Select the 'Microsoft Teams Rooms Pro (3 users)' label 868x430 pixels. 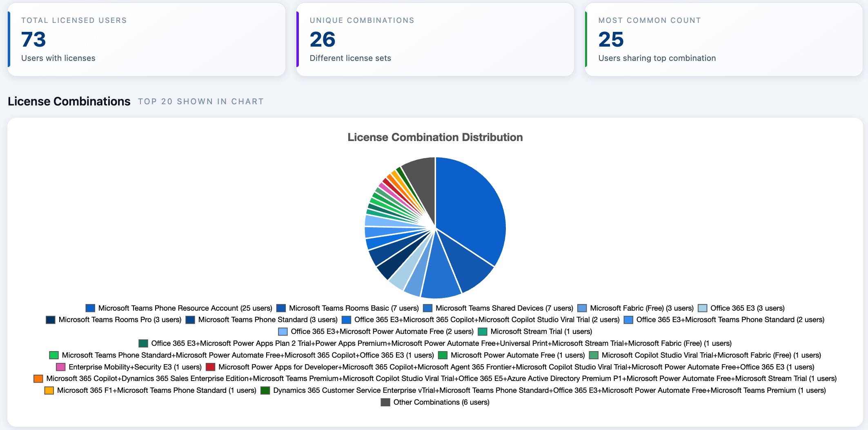(x=120, y=320)
